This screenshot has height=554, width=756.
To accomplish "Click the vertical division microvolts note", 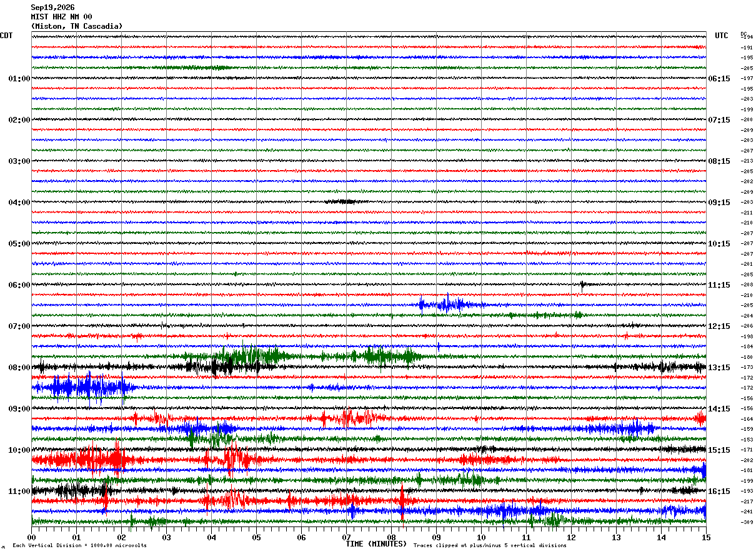I will click(x=79, y=546).
